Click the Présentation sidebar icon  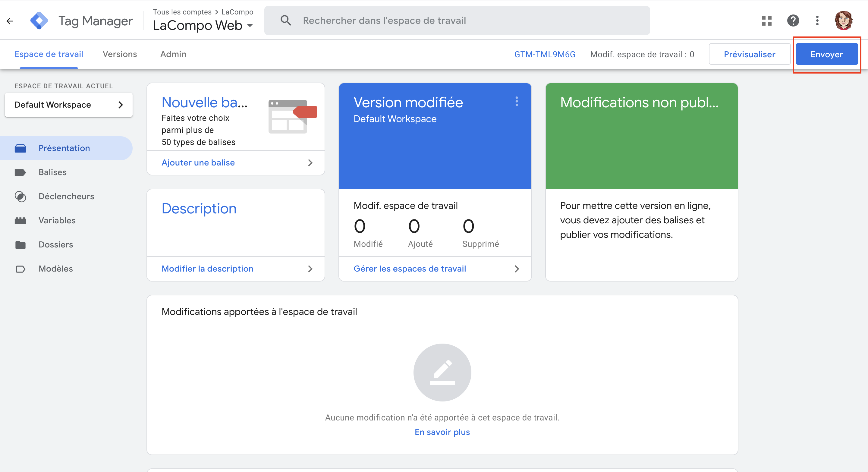pos(20,148)
